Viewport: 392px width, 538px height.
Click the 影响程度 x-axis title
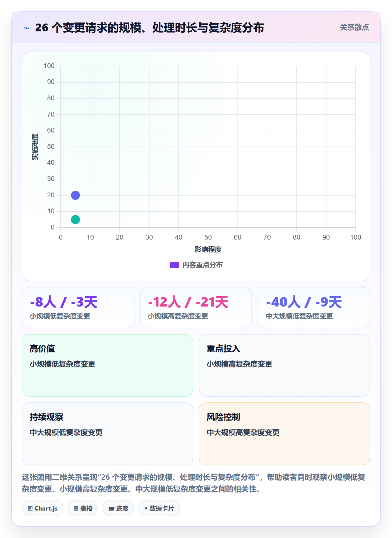208,249
